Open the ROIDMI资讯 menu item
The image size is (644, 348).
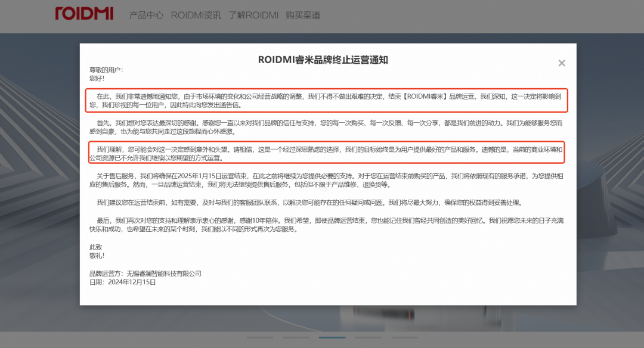pos(196,15)
